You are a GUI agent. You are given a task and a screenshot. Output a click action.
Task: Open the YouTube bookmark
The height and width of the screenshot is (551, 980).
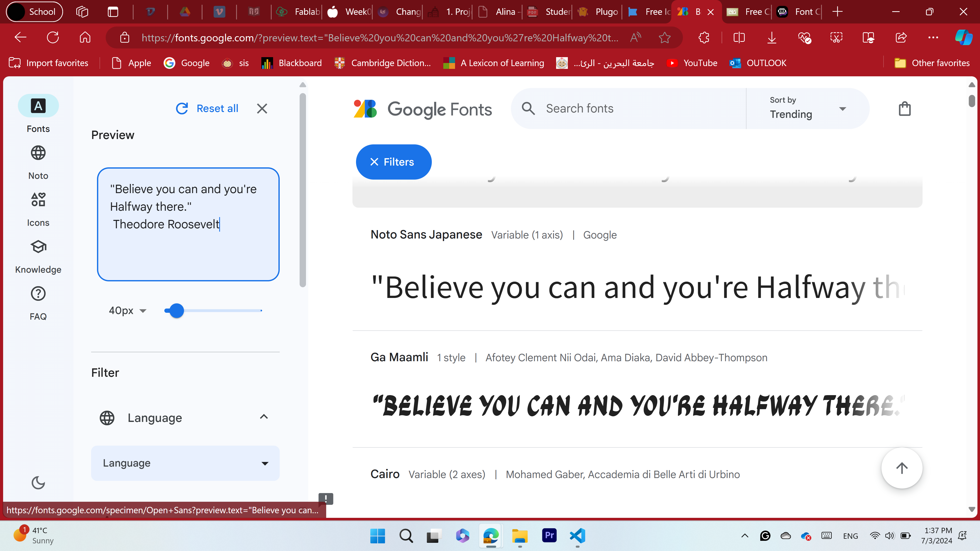coord(692,63)
